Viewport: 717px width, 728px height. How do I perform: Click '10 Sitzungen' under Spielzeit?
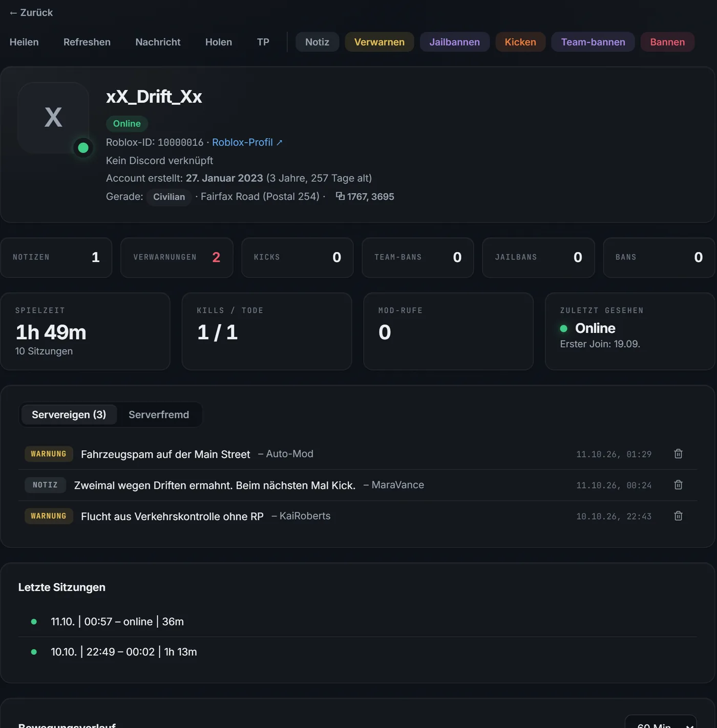click(x=44, y=351)
